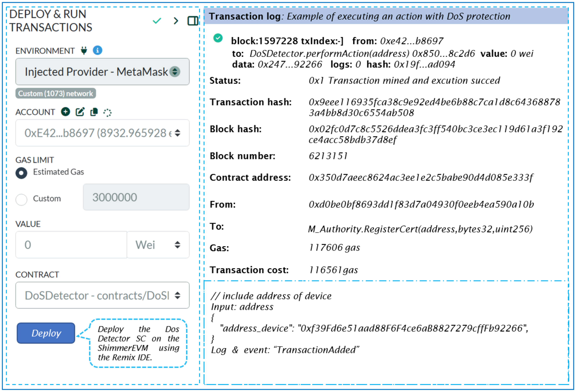Click the green transaction success check icon
This screenshot has width=576, height=392.
(218, 38)
